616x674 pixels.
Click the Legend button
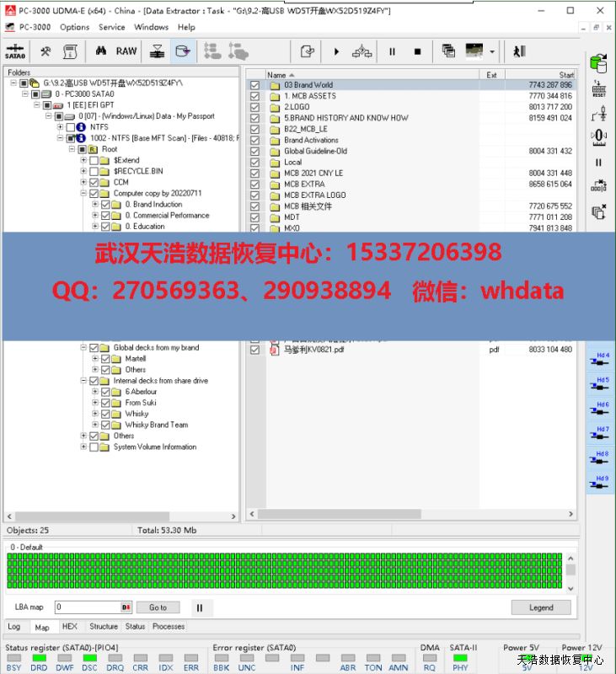click(x=540, y=607)
